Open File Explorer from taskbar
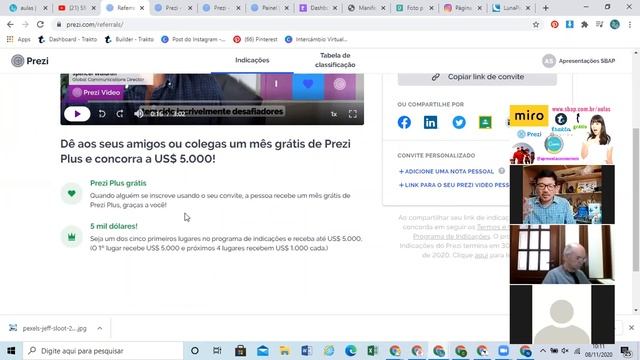Image resolution: width=640 pixels, height=360 pixels. pos(284,351)
